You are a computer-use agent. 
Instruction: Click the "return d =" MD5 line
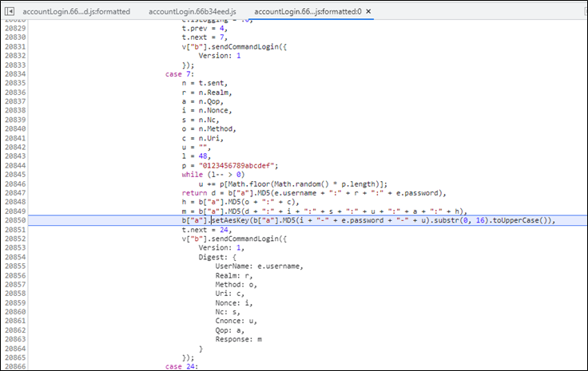(314, 193)
